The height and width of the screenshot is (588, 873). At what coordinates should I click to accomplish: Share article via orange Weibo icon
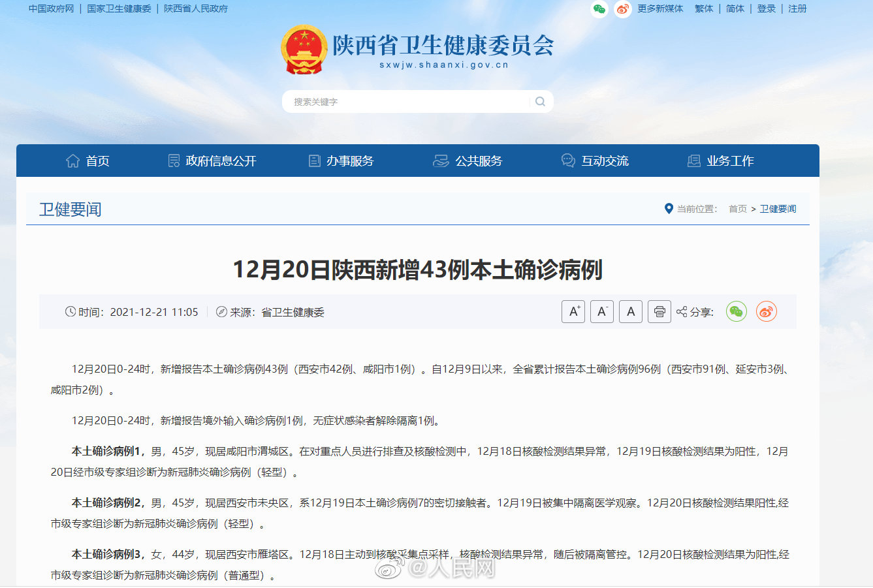click(767, 312)
